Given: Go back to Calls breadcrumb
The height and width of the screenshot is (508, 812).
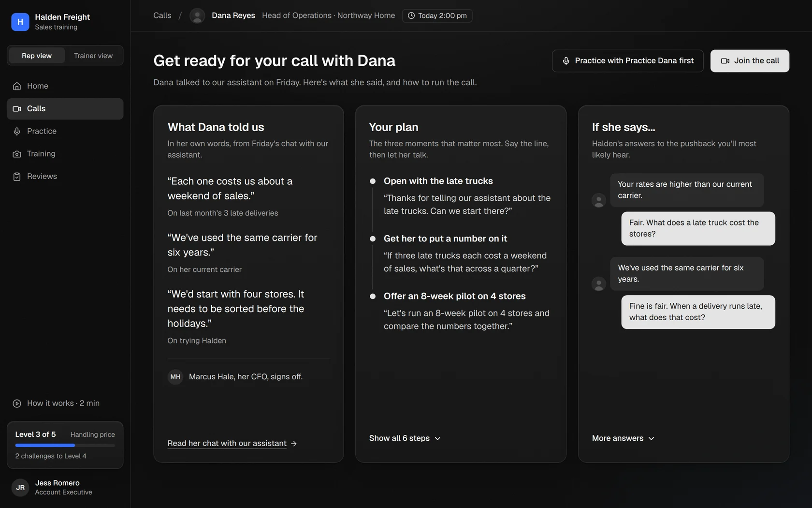Looking at the screenshot, I should click(162, 15).
